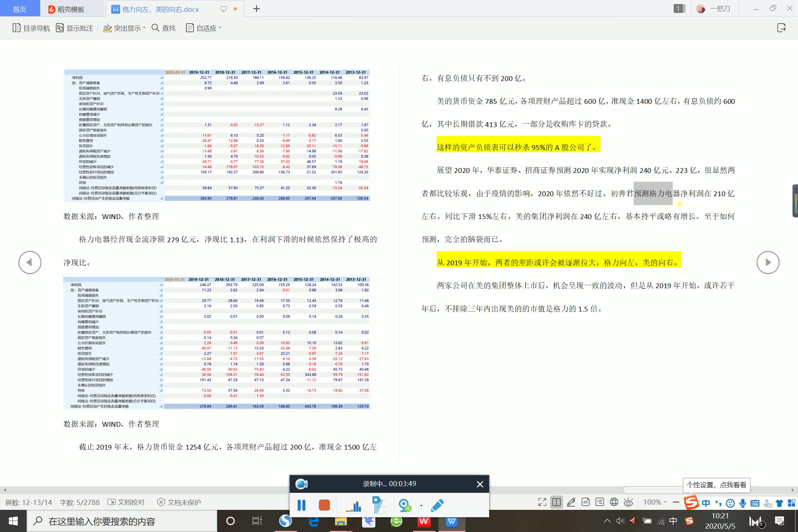Viewport: 798px width, 532px height.
Task: Pause the screen recording
Action: click(x=301, y=505)
